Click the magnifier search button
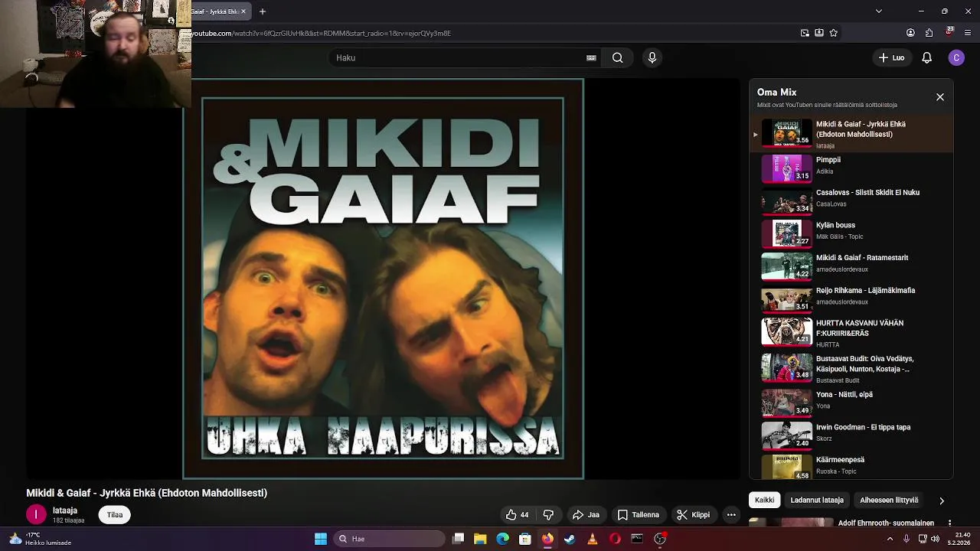Image resolution: width=980 pixels, height=551 pixels. (x=618, y=57)
